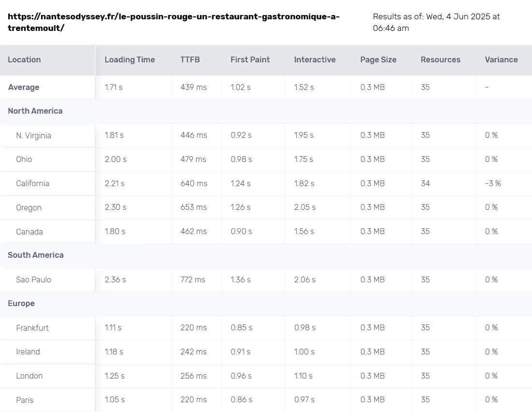
Task: Choose the Frankfurt location entry
Action: coord(32,328)
